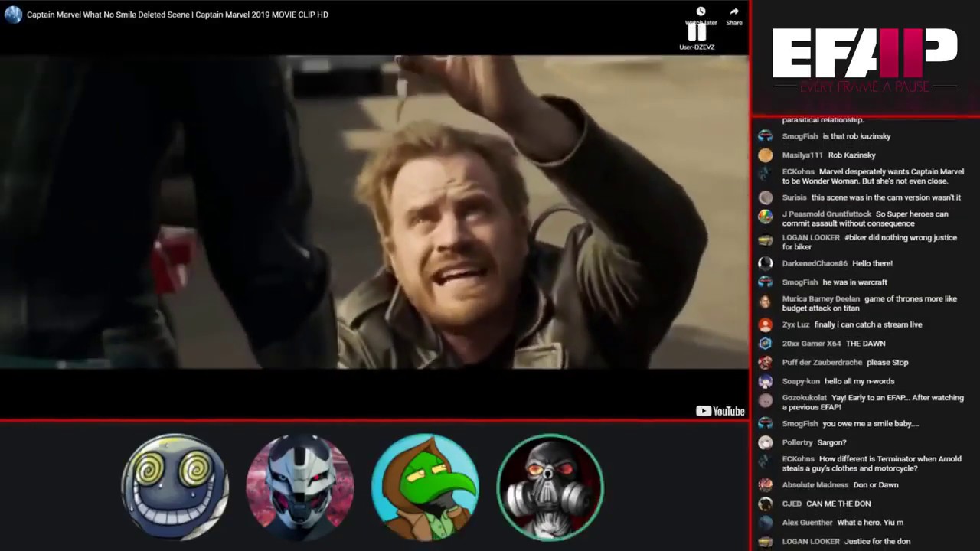Click the message 'please Stop'
This screenshot has height=551, width=980.
click(887, 363)
